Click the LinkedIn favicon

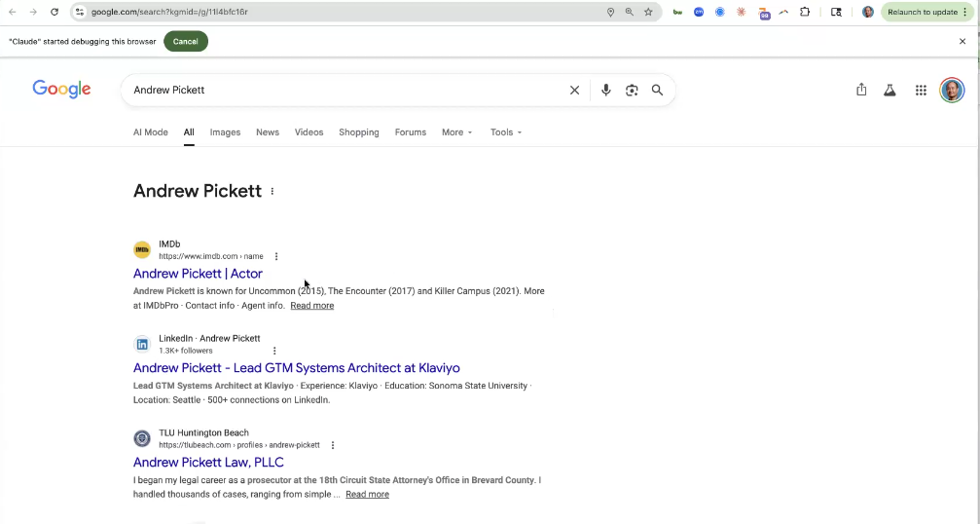(x=142, y=344)
